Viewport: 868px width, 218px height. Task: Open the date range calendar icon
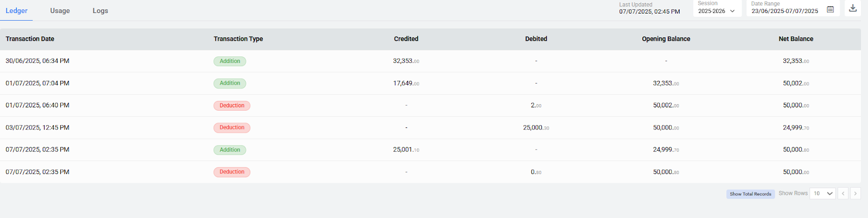tap(830, 10)
